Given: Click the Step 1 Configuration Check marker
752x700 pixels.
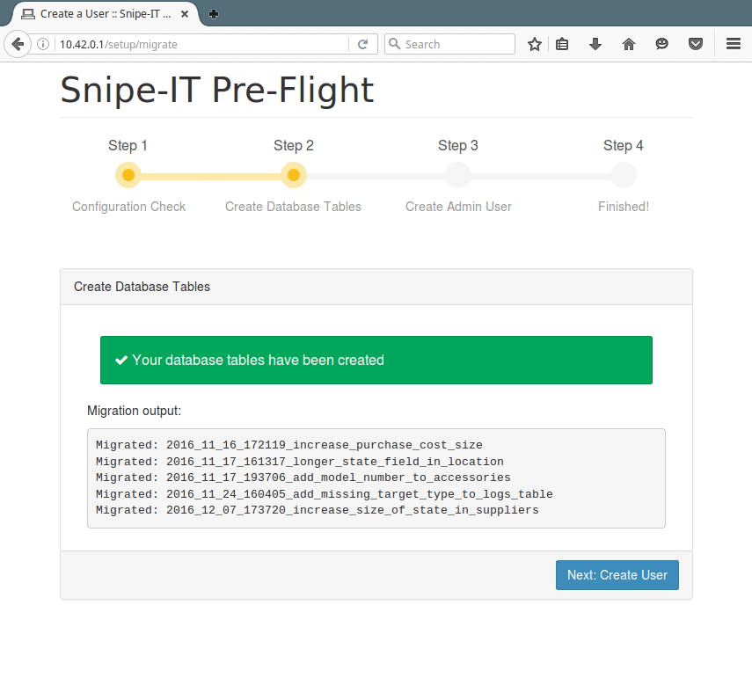Looking at the screenshot, I should [x=128, y=175].
